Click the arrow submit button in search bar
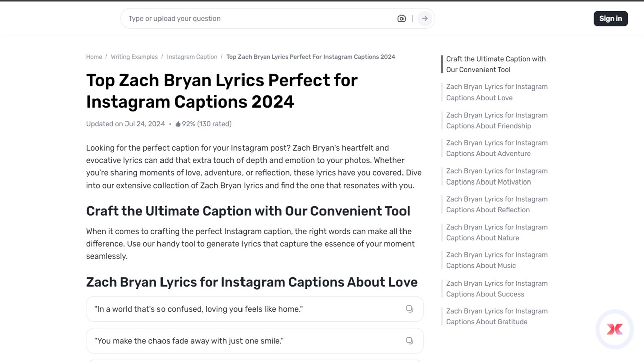 [425, 19]
